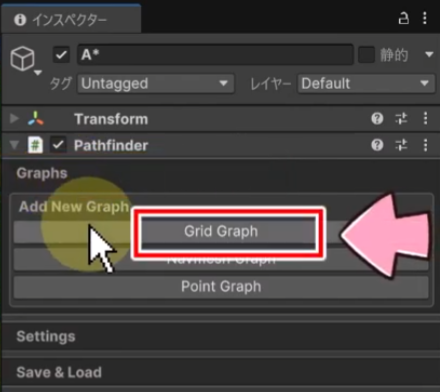
Task: Open Pathfinder help reference icon
Action: [377, 145]
